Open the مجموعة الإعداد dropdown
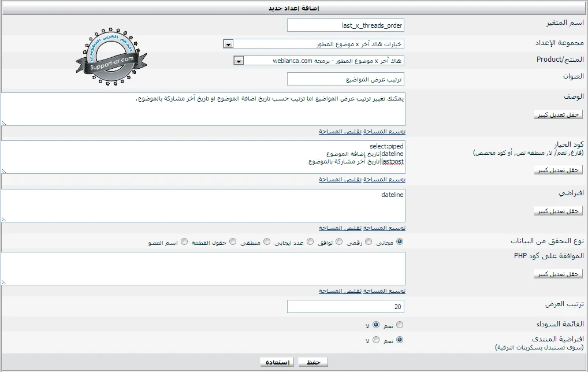This screenshot has height=372, width=588. tap(228, 44)
